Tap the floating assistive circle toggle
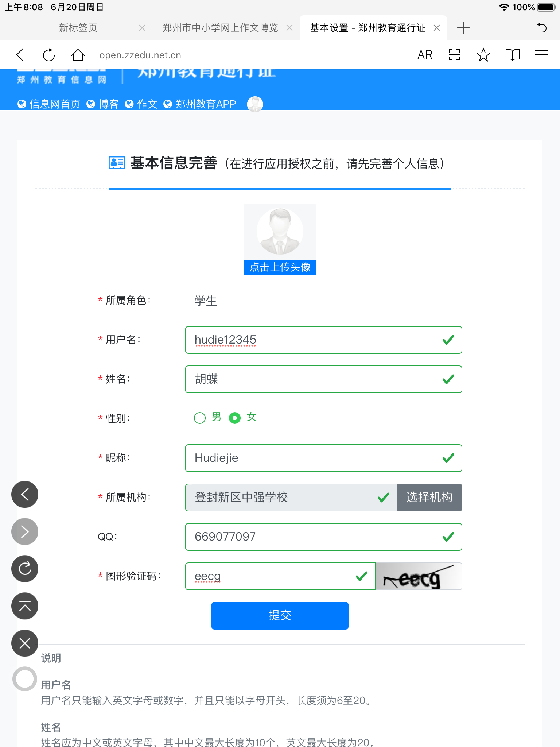Screen dimensions: 560x747 pyautogui.click(x=25, y=679)
